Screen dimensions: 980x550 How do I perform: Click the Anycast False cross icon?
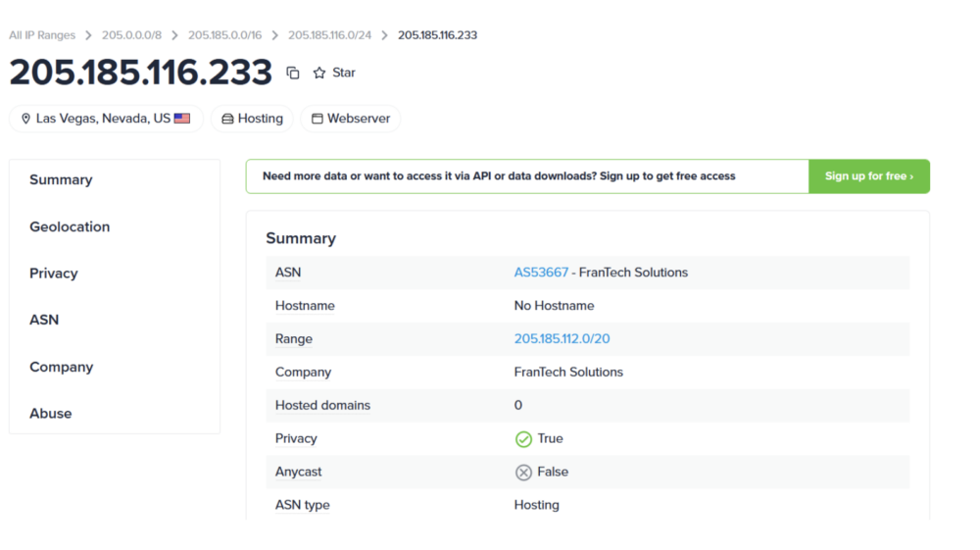[x=523, y=473]
